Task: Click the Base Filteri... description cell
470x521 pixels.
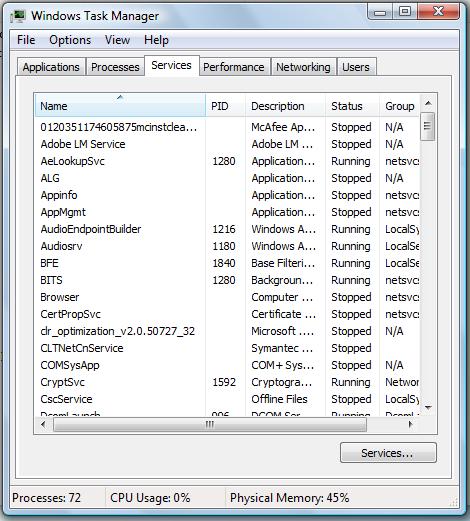Action: click(283, 263)
